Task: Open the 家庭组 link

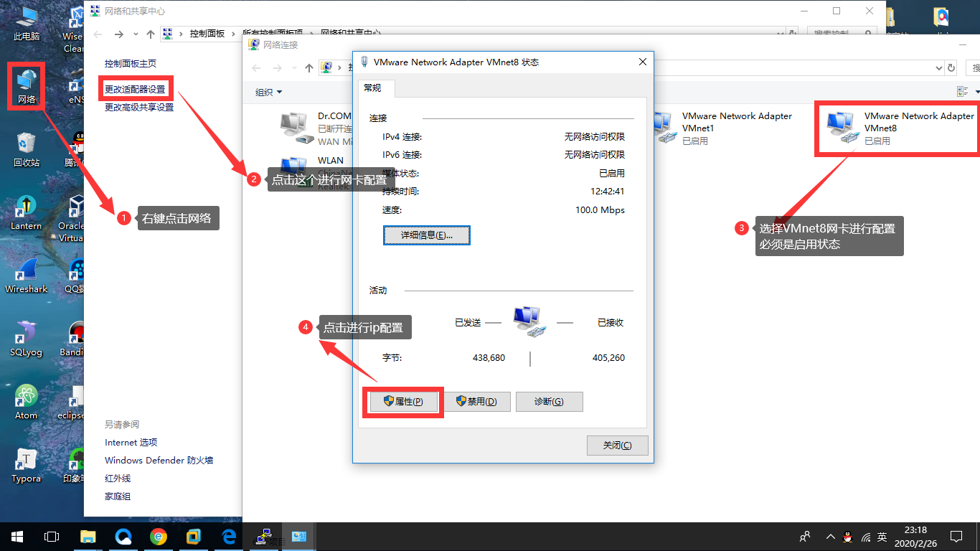Action: pyautogui.click(x=118, y=496)
